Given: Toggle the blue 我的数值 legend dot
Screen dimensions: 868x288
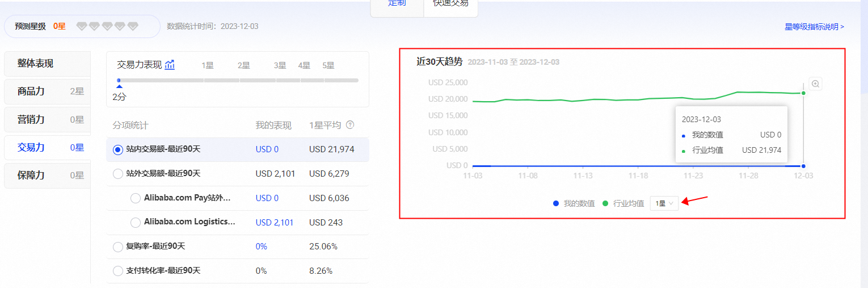Looking at the screenshot, I should (556, 203).
